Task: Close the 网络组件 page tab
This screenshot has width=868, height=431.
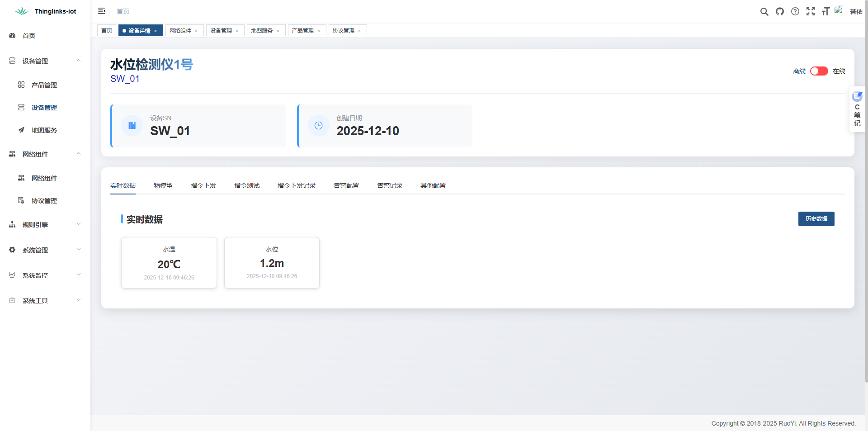Action: (196, 31)
